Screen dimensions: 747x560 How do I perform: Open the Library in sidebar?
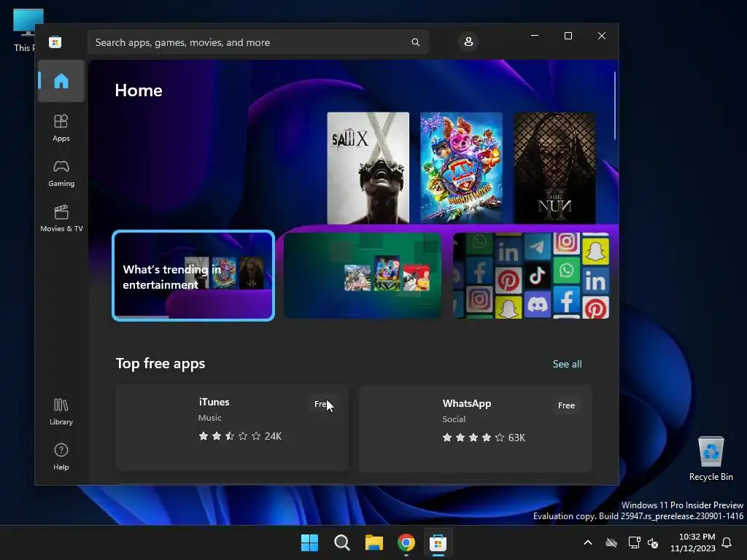pos(61,411)
